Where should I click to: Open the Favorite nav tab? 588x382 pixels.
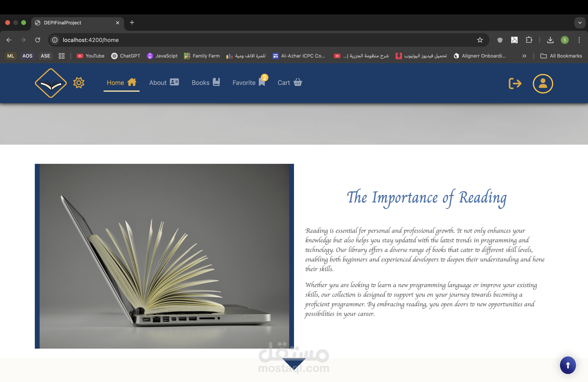click(x=249, y=83)
